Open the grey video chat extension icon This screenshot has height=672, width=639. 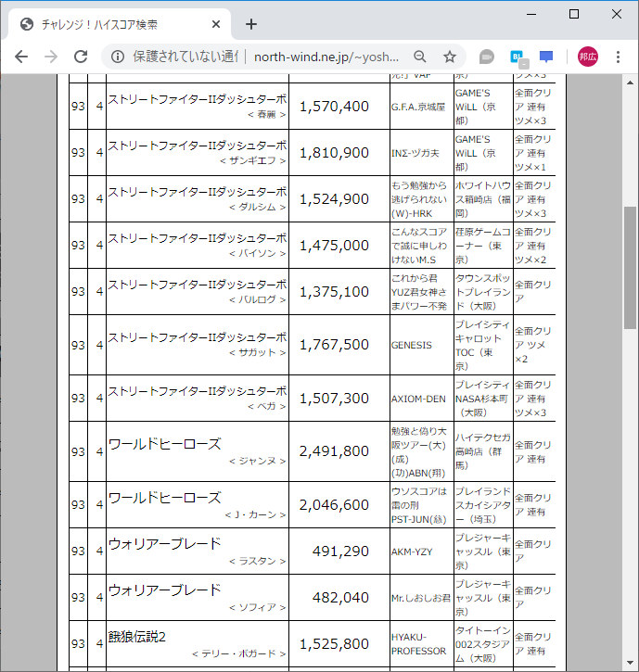[486, 57]
